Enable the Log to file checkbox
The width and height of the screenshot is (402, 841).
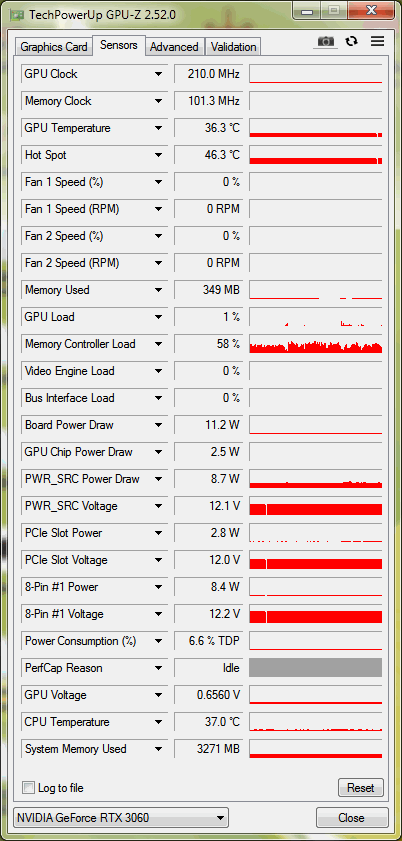(28, 787)
